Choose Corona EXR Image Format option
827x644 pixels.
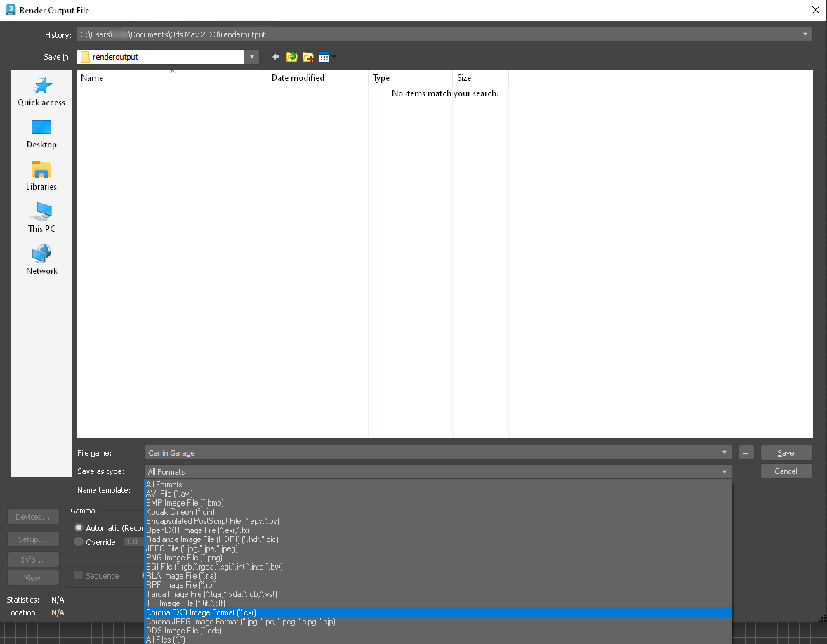[201, 612]
